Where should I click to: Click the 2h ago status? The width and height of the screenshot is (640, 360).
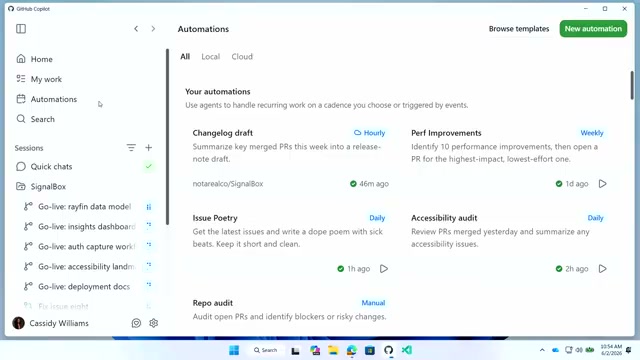572,269
